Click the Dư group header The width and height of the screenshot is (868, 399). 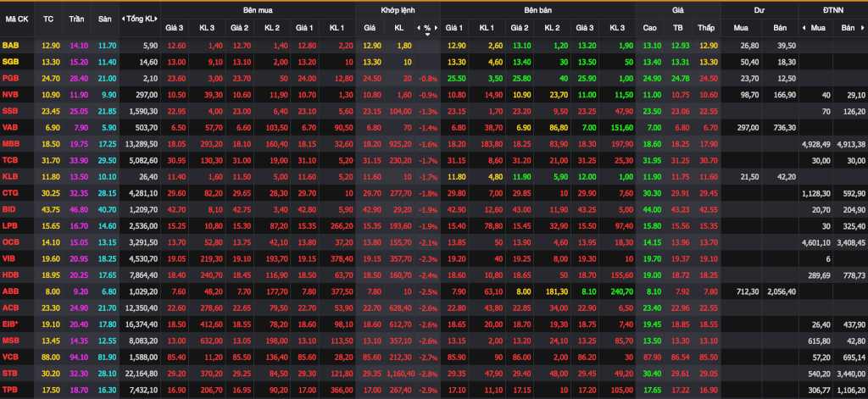tap(759, 10)
